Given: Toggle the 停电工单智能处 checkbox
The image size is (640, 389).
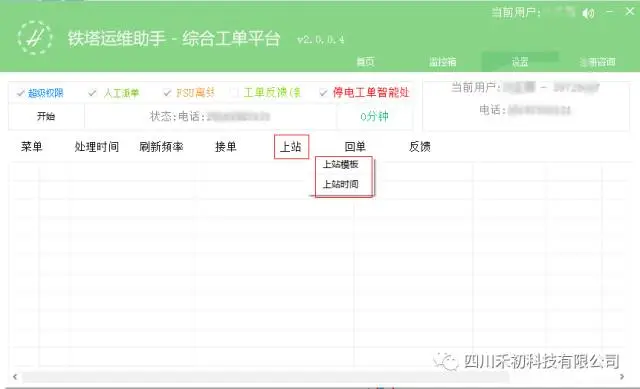Looking at the screenshot, I should coord(323,93).
